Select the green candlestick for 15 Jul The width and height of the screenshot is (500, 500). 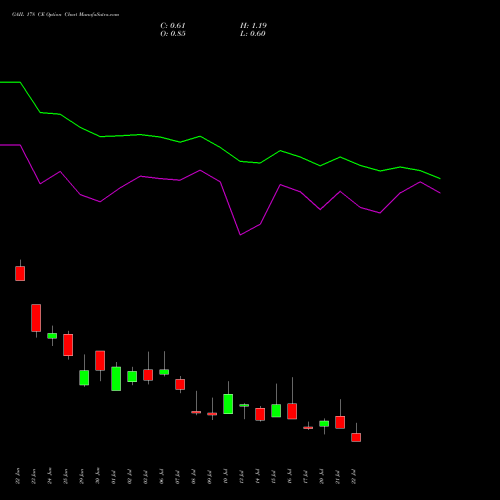[x=276, y=411]
